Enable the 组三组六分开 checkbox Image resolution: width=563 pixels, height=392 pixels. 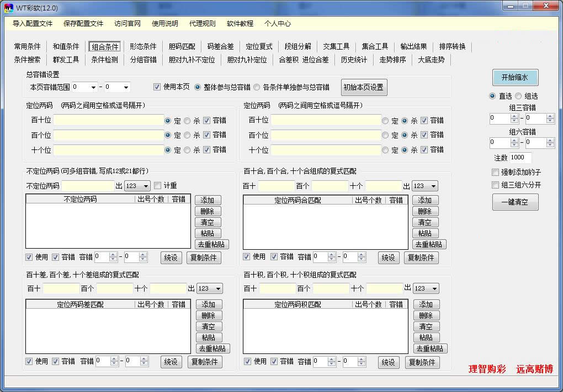click(x=494, y=185)
